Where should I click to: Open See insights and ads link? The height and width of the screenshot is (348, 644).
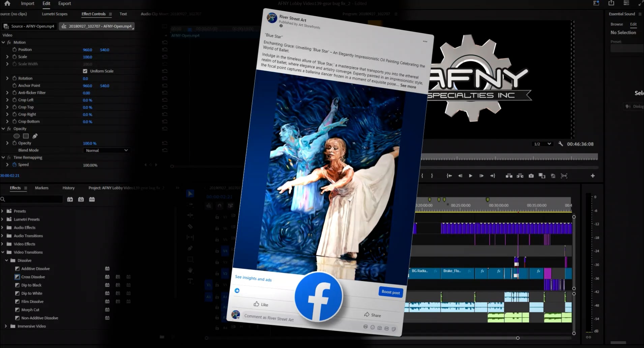253,278
